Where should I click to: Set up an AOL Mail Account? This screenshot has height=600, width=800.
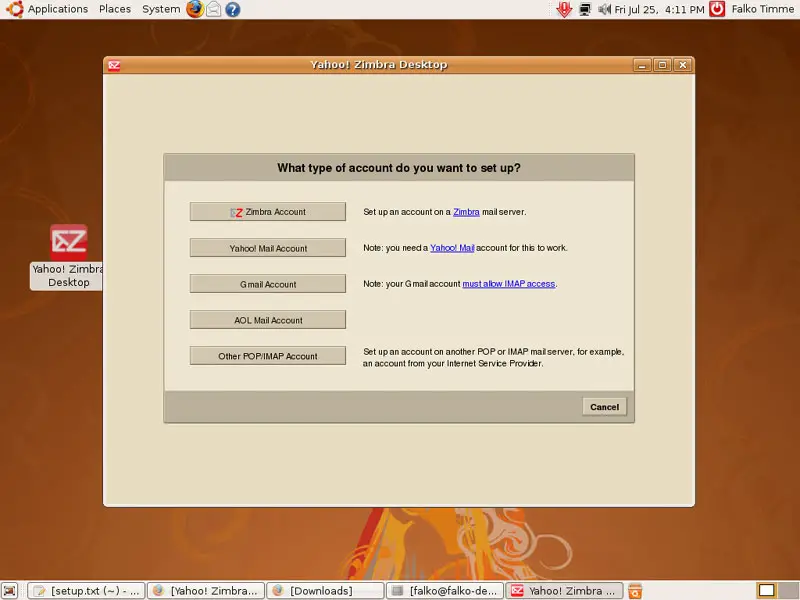click(267, 320)
